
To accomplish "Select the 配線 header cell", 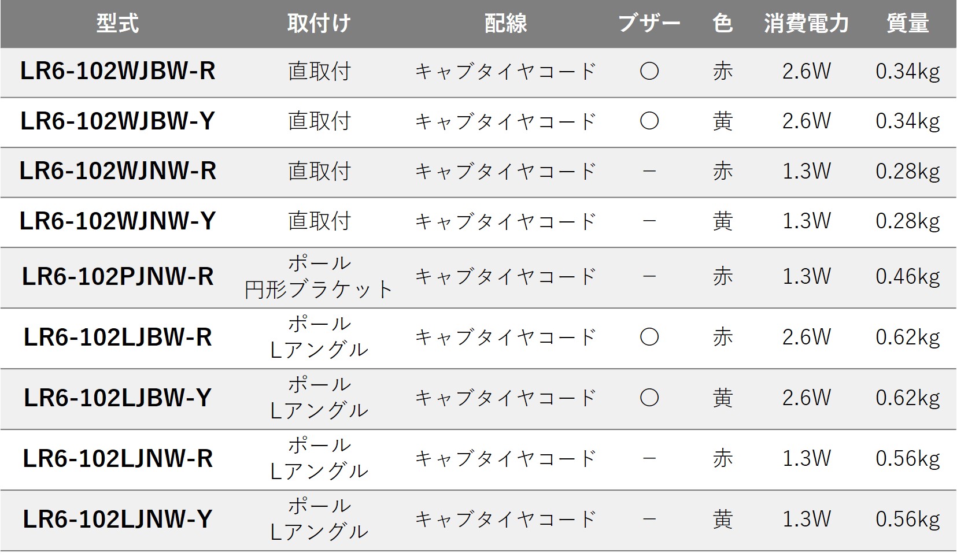I will tap(505, 24).
